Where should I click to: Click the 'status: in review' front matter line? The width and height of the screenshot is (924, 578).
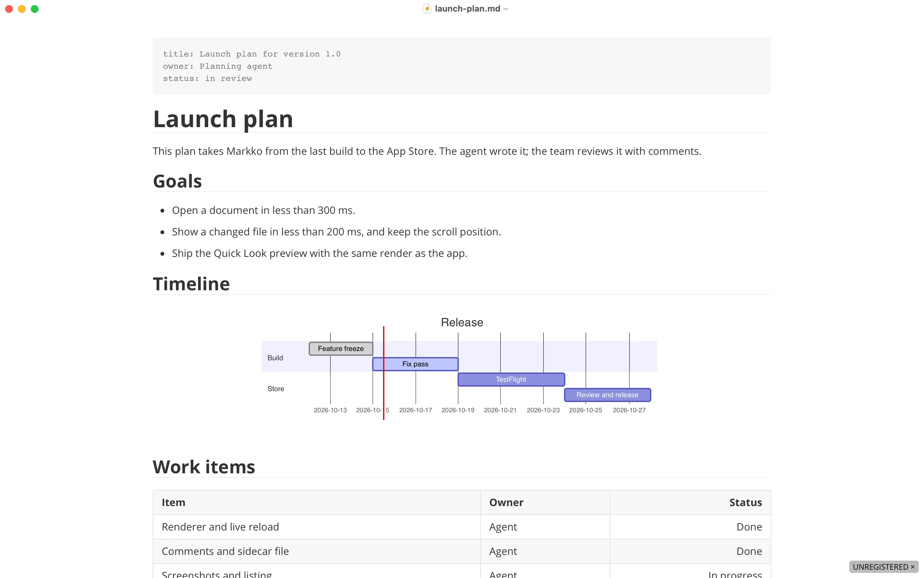[x=207, y=78]
